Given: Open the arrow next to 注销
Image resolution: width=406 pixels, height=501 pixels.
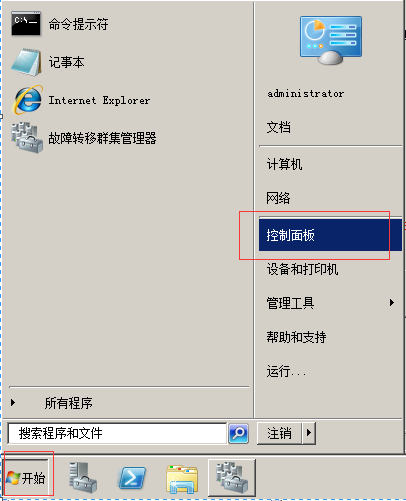Looking at the screenshot, I should (309, 433).
